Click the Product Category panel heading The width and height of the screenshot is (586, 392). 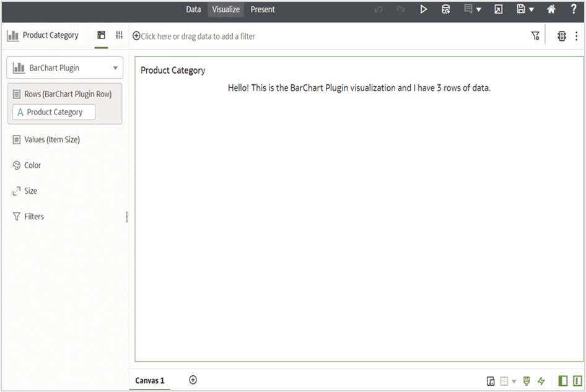(50, 35)
